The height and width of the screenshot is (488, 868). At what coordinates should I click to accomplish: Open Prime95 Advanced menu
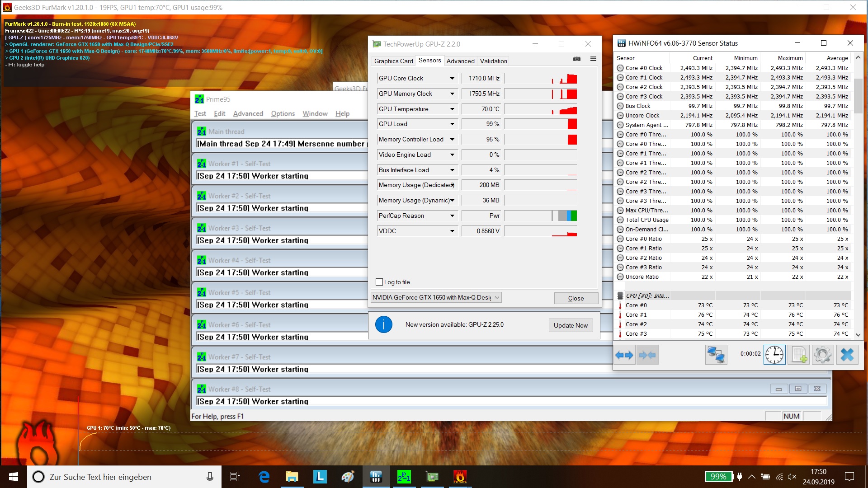coord(248,114)
